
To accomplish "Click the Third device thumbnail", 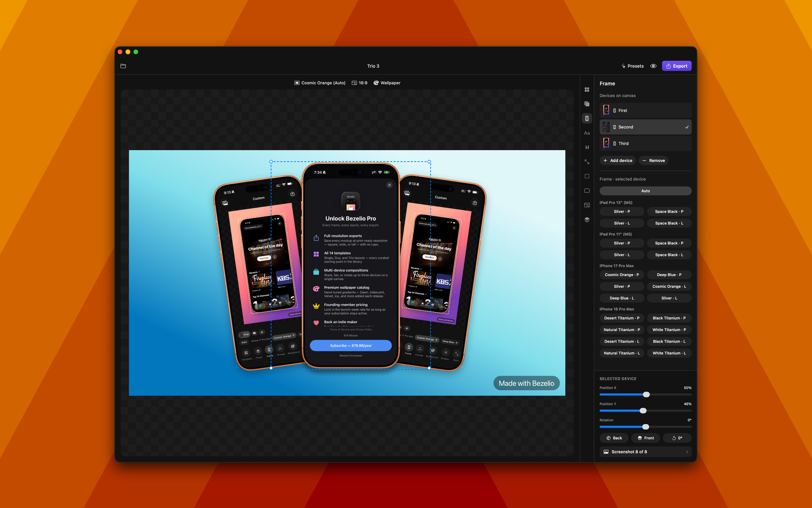I will (606, 143).
